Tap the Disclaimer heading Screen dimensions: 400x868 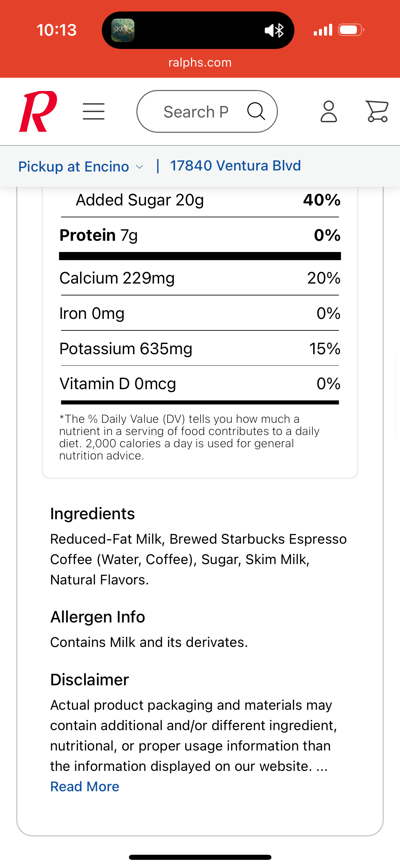(x=90, y=680)
